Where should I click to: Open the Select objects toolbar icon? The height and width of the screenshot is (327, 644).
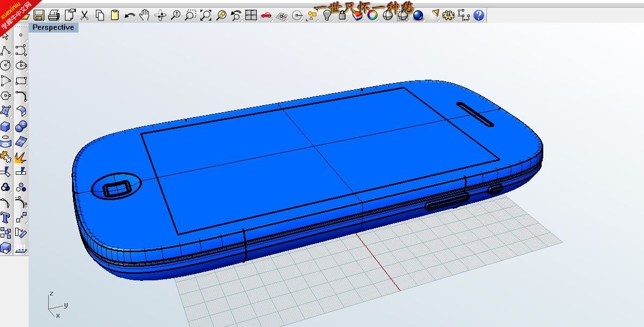(312, 16)
